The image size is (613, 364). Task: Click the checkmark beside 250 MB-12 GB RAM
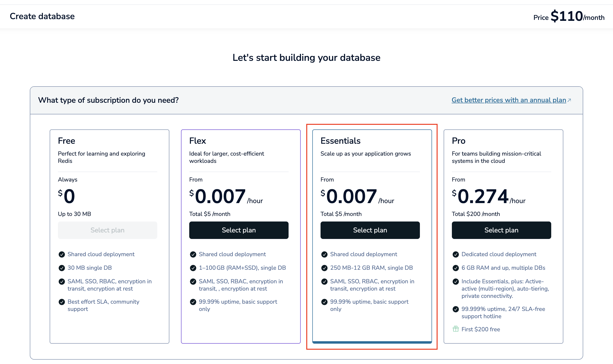(324, 268)
